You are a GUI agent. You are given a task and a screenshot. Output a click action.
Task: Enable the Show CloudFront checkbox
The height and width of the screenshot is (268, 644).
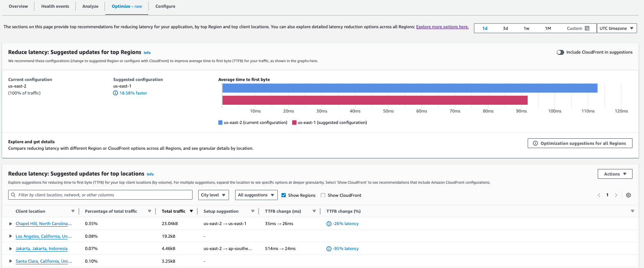pyautogui.click(x=323, y=195)
